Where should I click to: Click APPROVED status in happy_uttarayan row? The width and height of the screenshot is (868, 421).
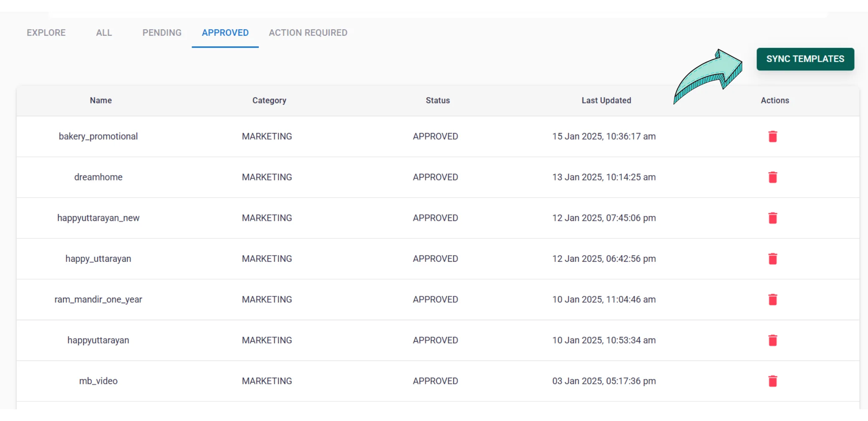(436, 259)
